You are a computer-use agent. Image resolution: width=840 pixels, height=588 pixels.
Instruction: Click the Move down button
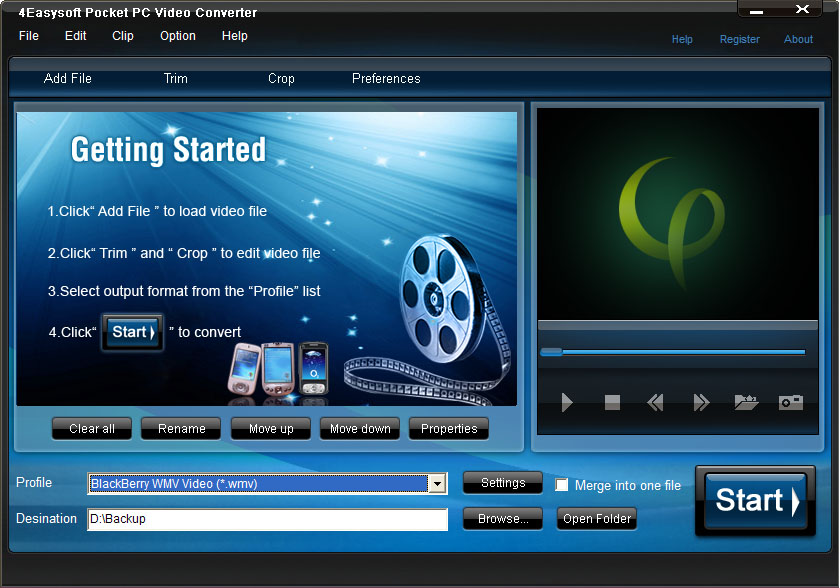pyautogui.click(x=360, y=428)
